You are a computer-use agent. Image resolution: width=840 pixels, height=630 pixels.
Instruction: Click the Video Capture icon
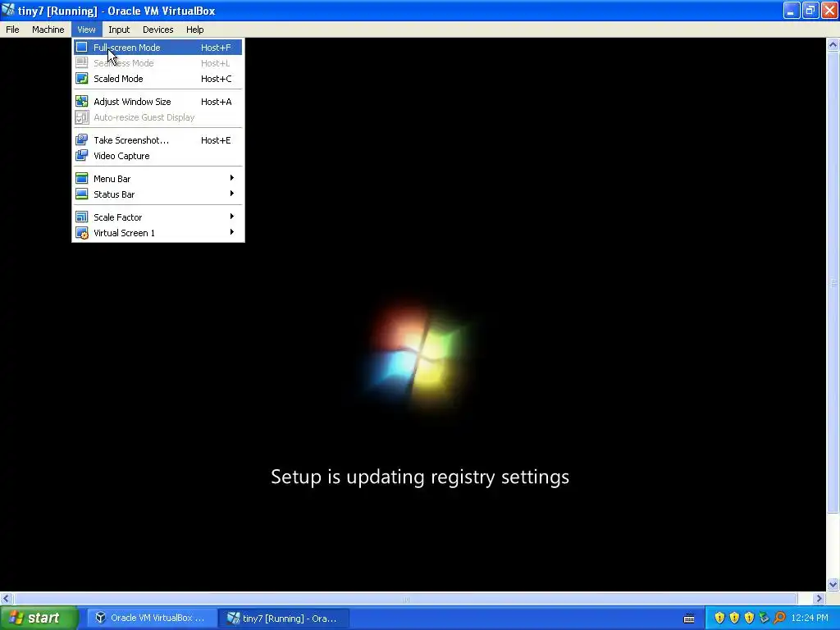click(81, 155)
